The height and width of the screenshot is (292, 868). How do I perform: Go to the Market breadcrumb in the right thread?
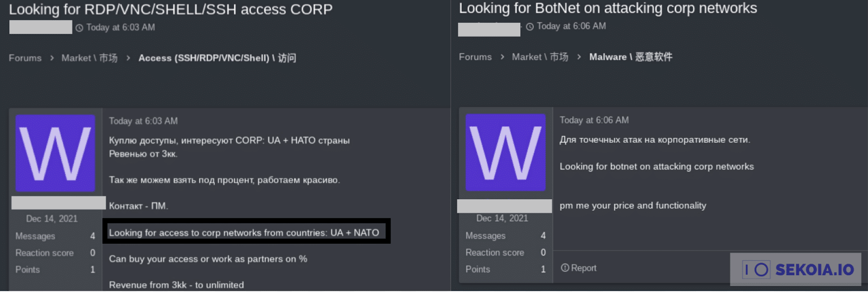coord(540,57)
